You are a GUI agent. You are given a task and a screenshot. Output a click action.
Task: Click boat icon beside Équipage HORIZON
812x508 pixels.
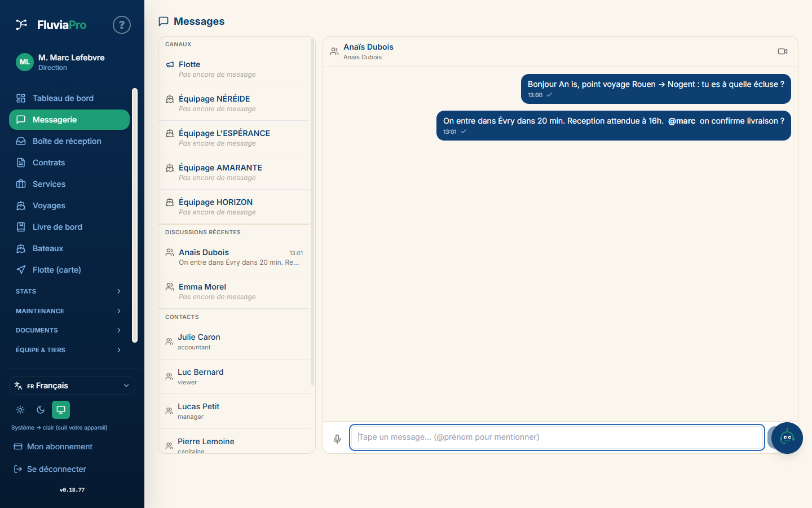point(170,202)
